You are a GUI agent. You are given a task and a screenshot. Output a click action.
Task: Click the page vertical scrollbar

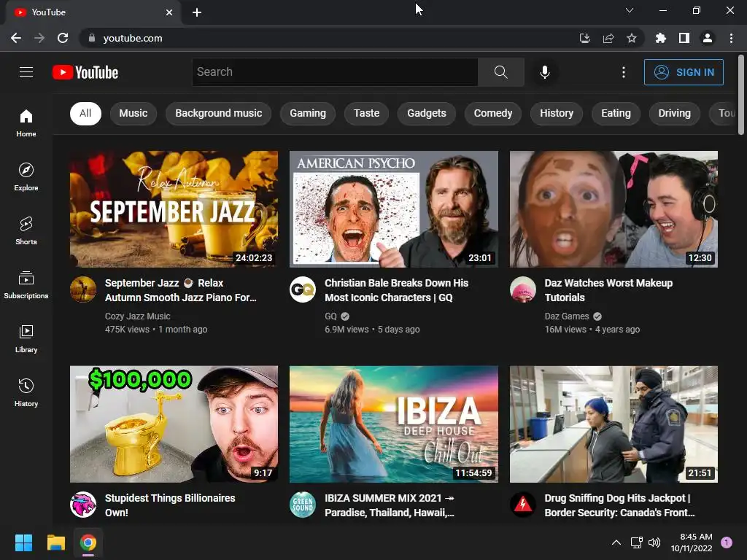coord(741,96)
